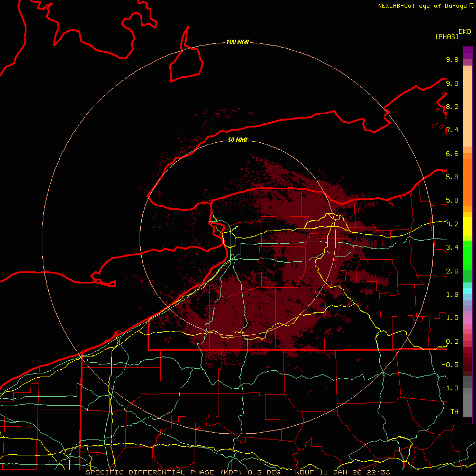
Task: Click the TH threshold label on the scale
Action: tap(454, 411)
